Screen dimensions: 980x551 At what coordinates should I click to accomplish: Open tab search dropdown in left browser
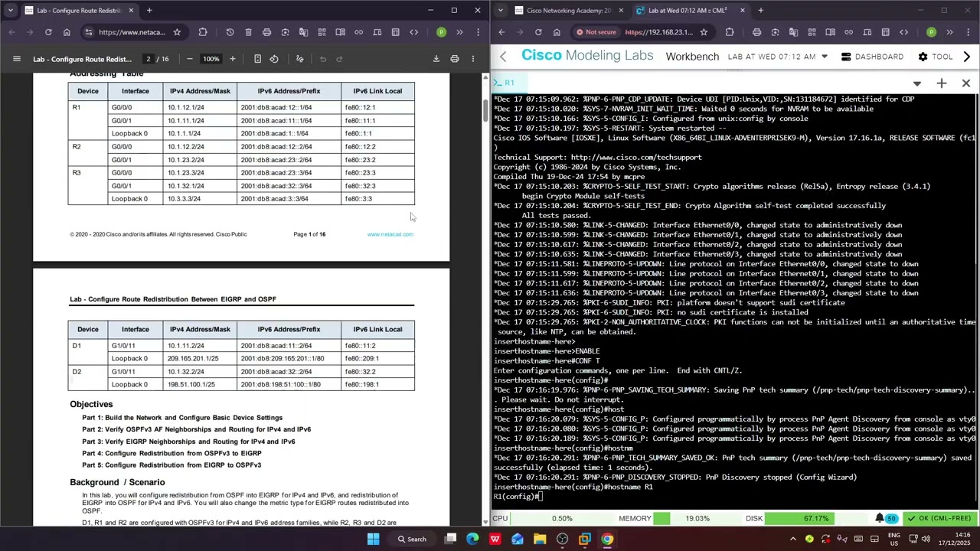(10, 11)
